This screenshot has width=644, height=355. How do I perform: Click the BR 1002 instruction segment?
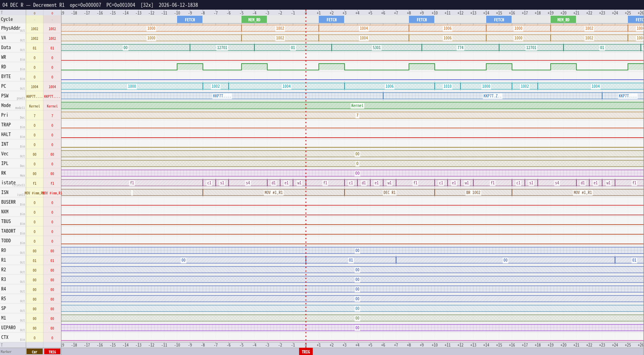(473, 193)
